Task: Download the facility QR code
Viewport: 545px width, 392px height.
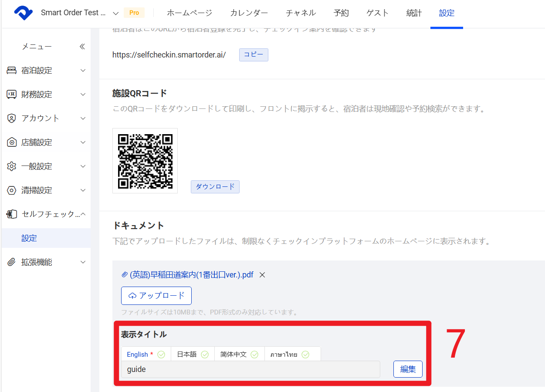Action: tap(215, 187)
